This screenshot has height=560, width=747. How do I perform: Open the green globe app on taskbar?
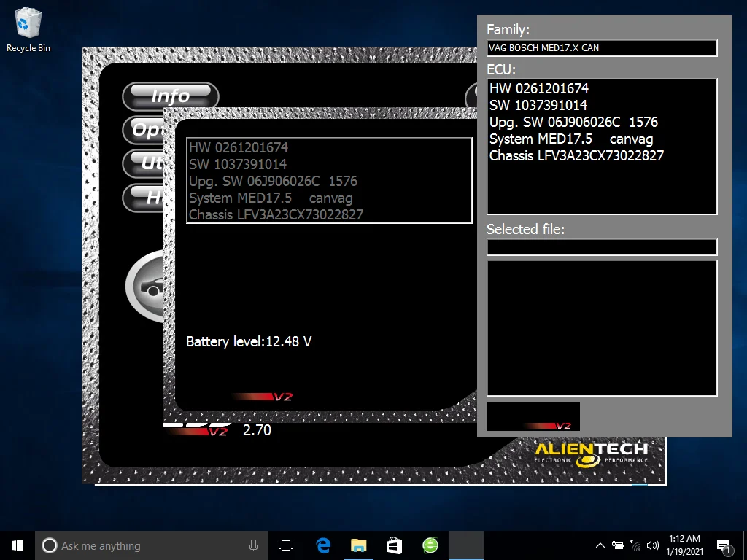pos(430,545)
